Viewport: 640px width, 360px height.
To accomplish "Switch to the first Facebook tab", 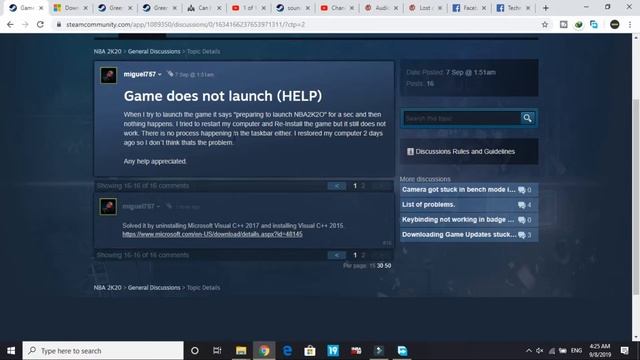I will tap(469, 8).
